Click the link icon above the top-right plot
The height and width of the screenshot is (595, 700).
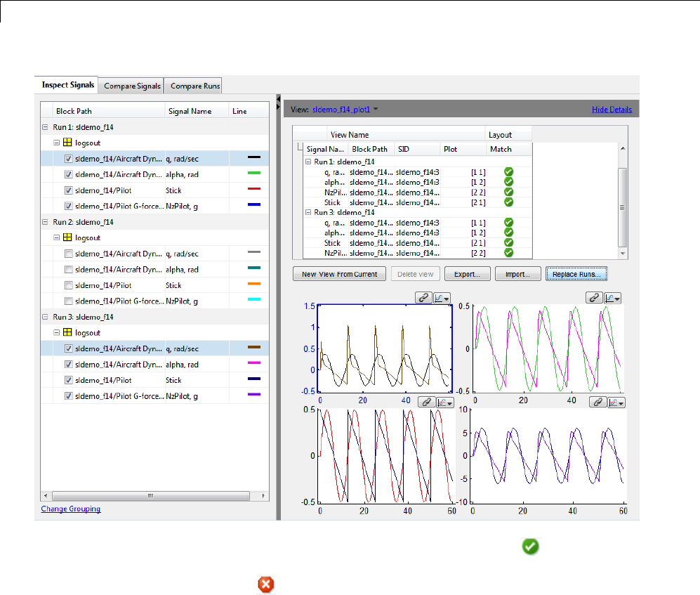(x=594, y=298)
